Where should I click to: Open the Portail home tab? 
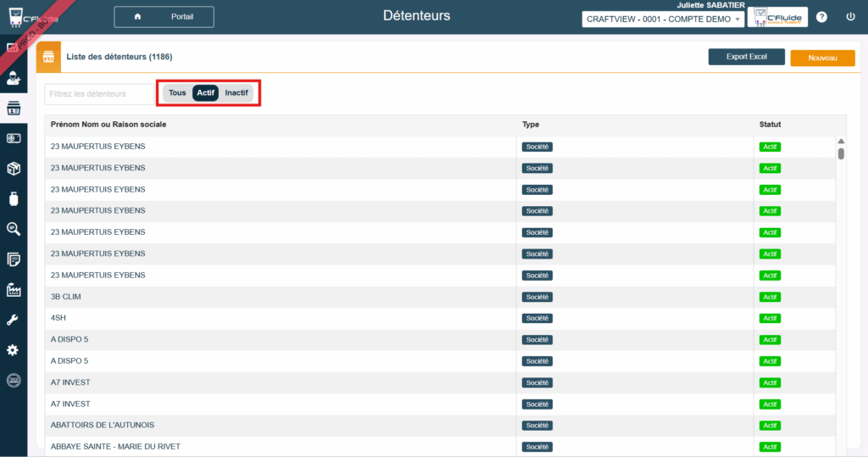(x=164, y=17)
